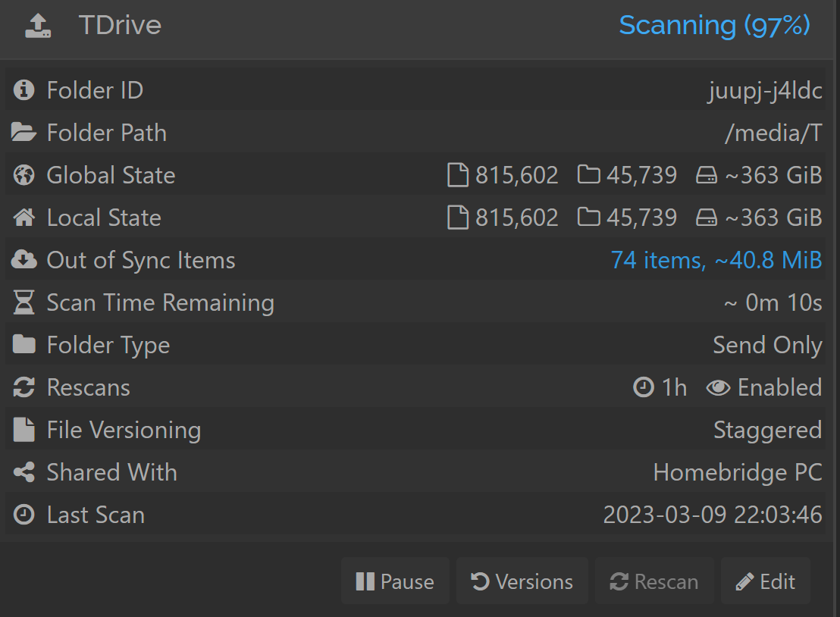Click the refresh icon beside Rescans

click(24, 387)
